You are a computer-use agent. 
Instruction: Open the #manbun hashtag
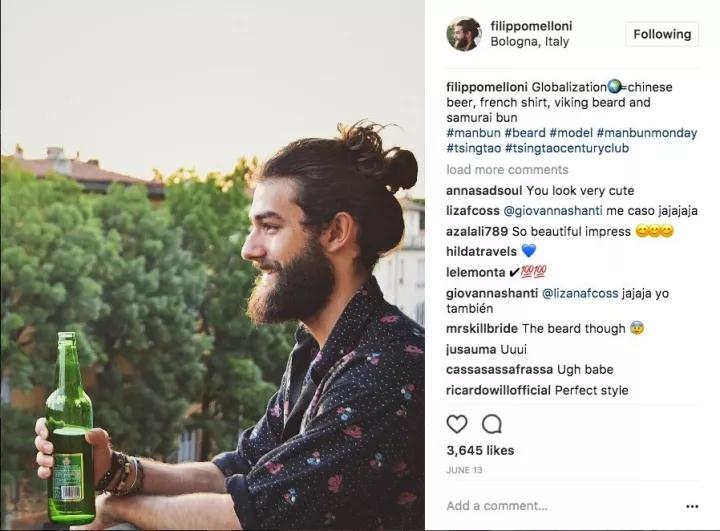473,133
